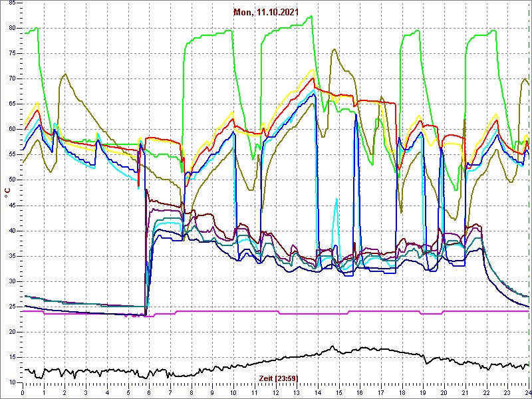
Task: Click hour 22 label on the time axis
Action: (x=487, y=392)
